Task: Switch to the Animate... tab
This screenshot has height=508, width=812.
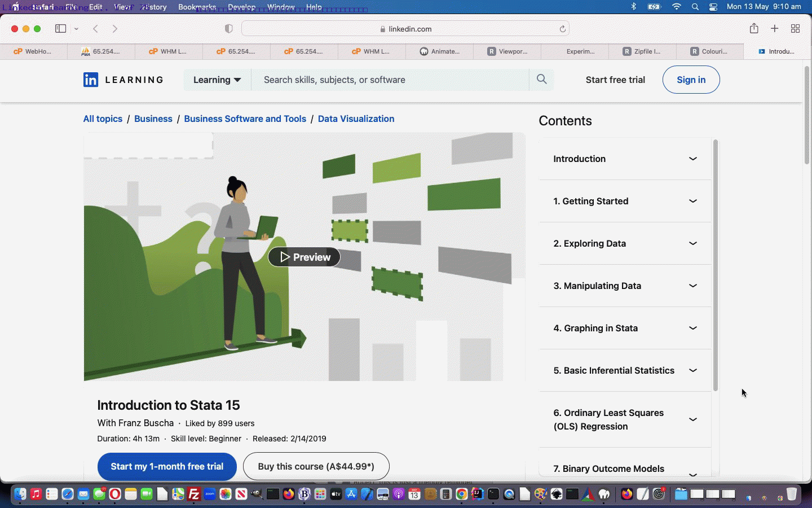Action: 440,51
